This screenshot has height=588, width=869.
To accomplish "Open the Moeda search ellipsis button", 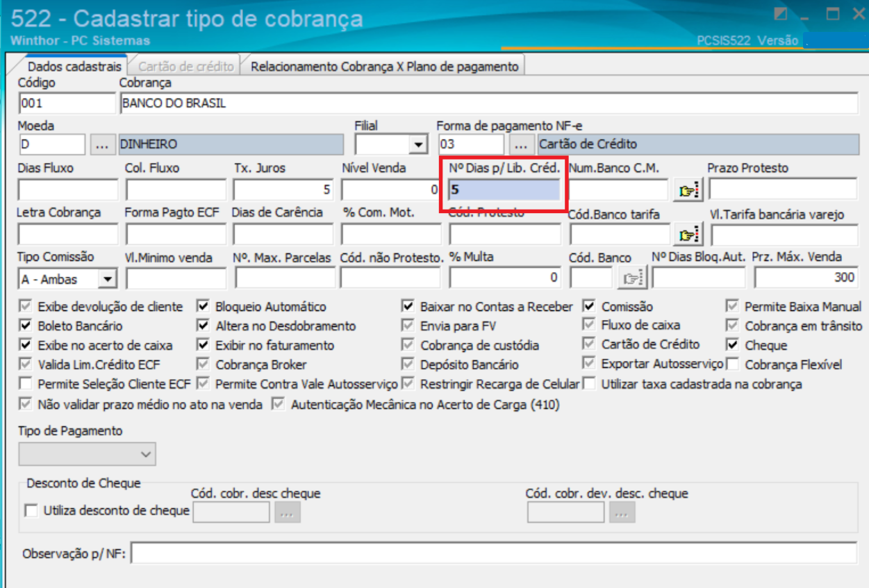I will [x=102, y=144].
